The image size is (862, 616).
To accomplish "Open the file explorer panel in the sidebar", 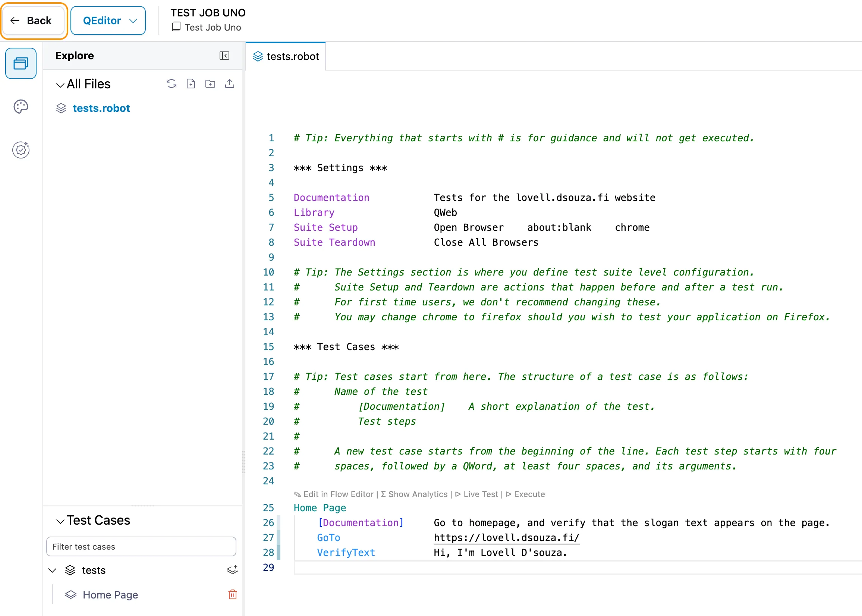I will click(x=21, y=63).
